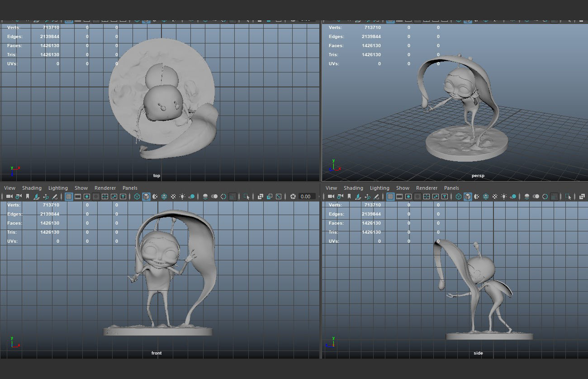Viewport: 588px width, 379px height.
Task: Toggle Safe Title in front panel
Action: click(x=123, y=197)
